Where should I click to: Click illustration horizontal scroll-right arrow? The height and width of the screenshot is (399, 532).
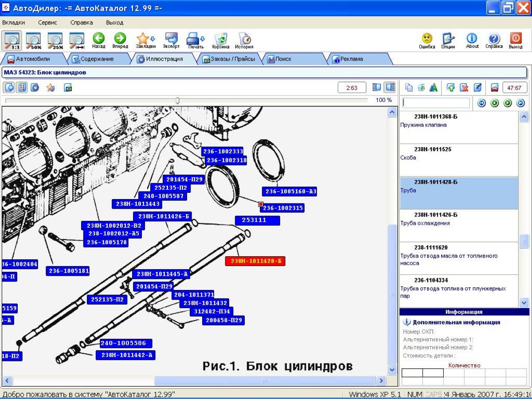point(381,380)
